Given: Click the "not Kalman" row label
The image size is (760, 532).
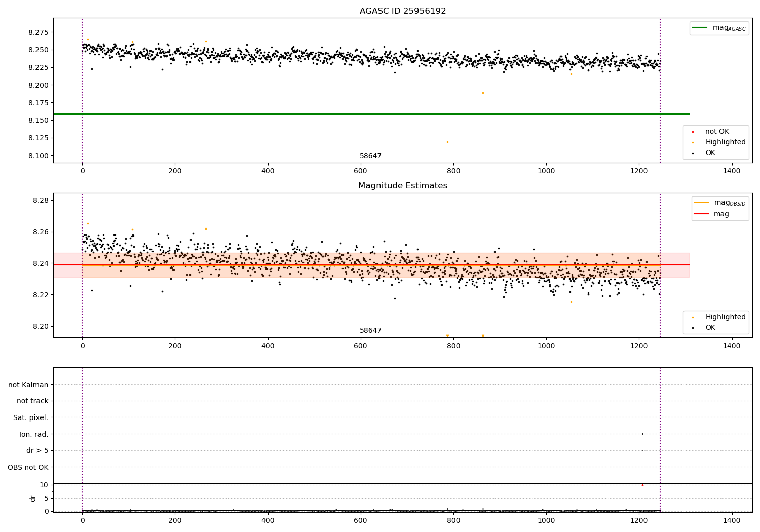Looking at the screenshot, I should click(28, 385).
